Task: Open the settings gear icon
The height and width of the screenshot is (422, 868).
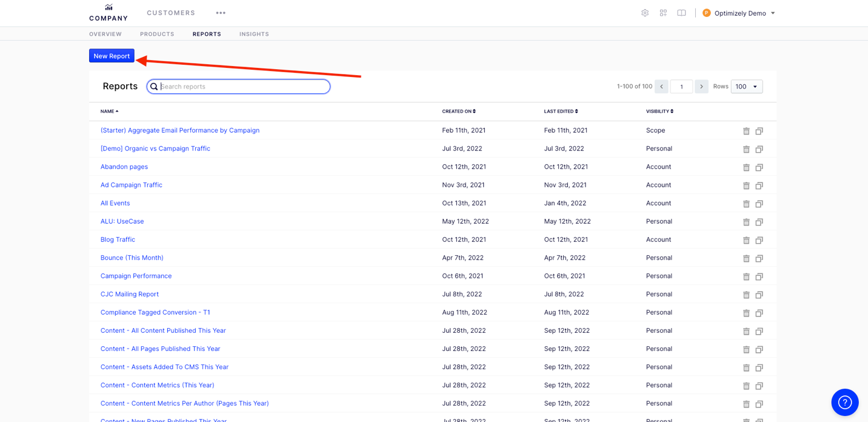Action: [x=645, y=12]
